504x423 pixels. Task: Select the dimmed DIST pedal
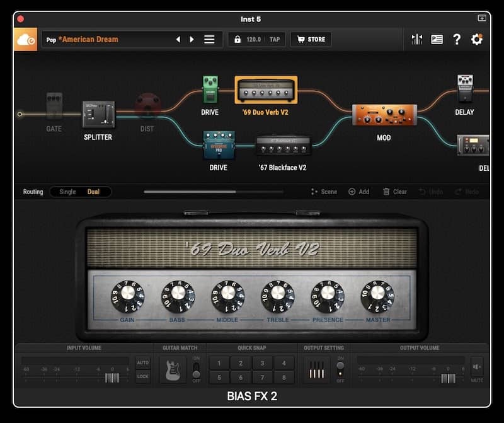(x=147, y=105)
